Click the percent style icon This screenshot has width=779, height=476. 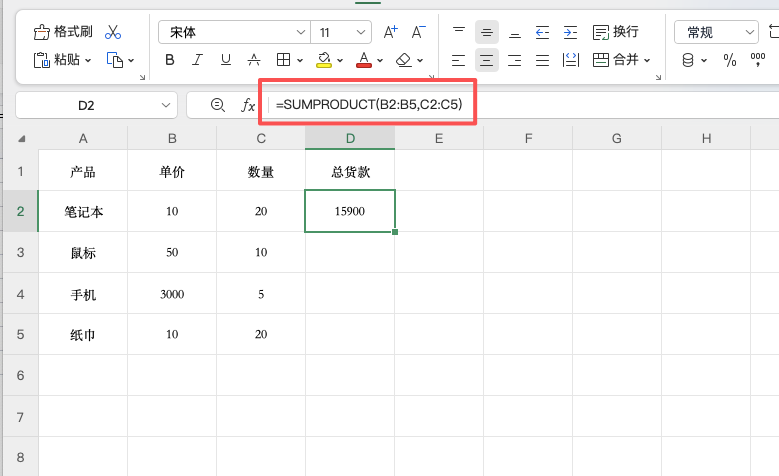click(x=730, y=60)
